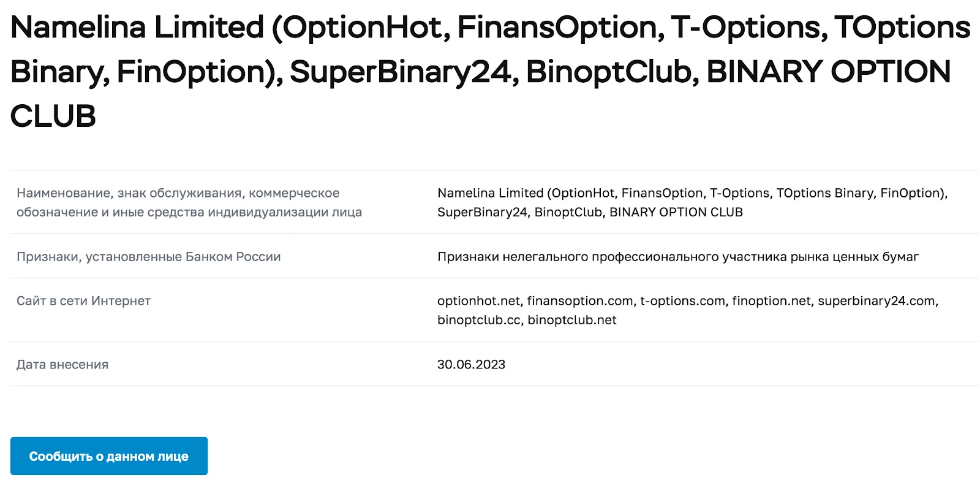
Task: Click the optionhot.net site address
Action: pyautogui.click(x=478, y=300)
